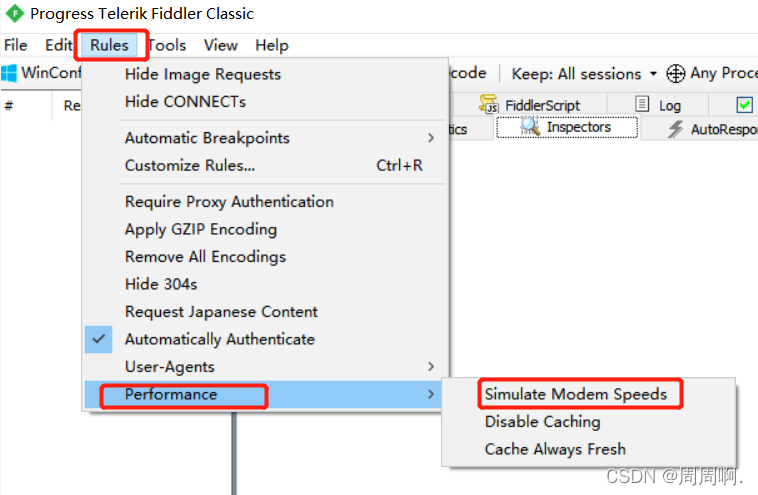Open the View menu
Screen dimensions: 758x495
pyautogui.click(x=220, y=45)
